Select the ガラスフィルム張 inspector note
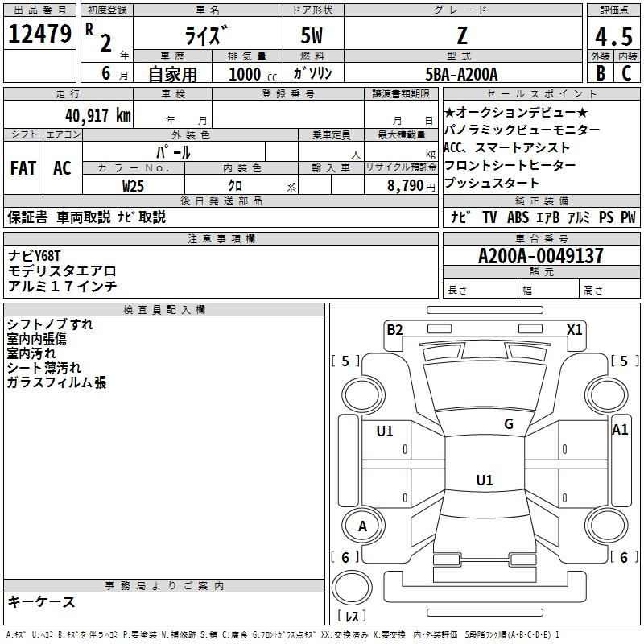 [56, 382]
